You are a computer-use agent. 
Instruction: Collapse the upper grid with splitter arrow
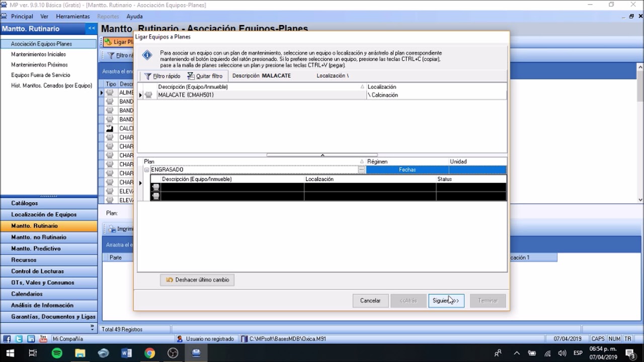coord(323,155)
